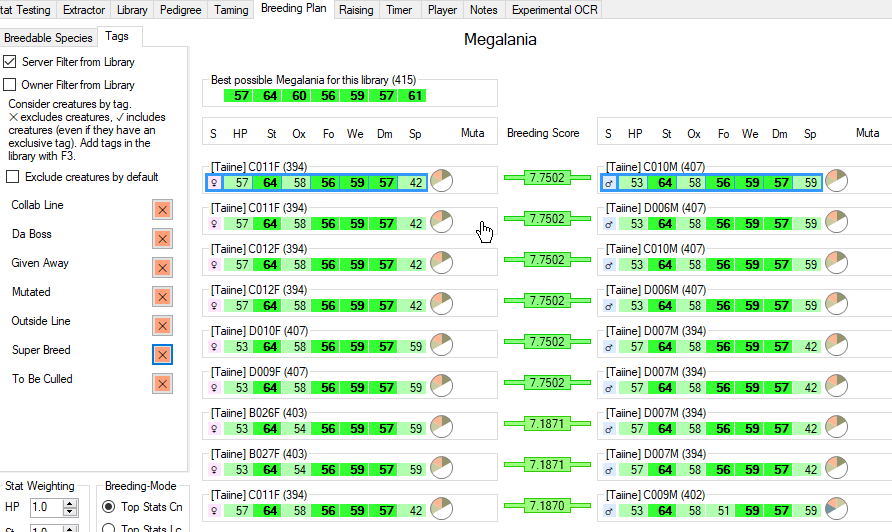892x532 pixels.
Task: Click the best possible Sp value 61
Action: point(412,96)
